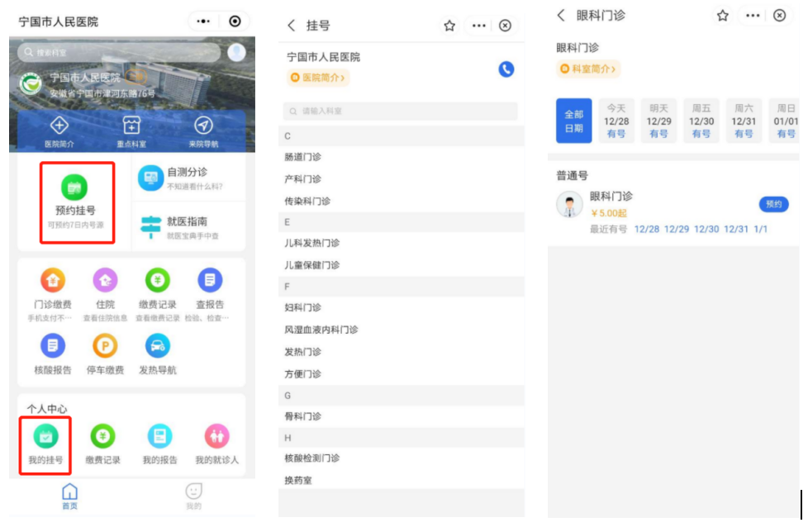Tap the 查报告 report icon
The width and height of the screenshot is (808, 532).
[211, 281]
